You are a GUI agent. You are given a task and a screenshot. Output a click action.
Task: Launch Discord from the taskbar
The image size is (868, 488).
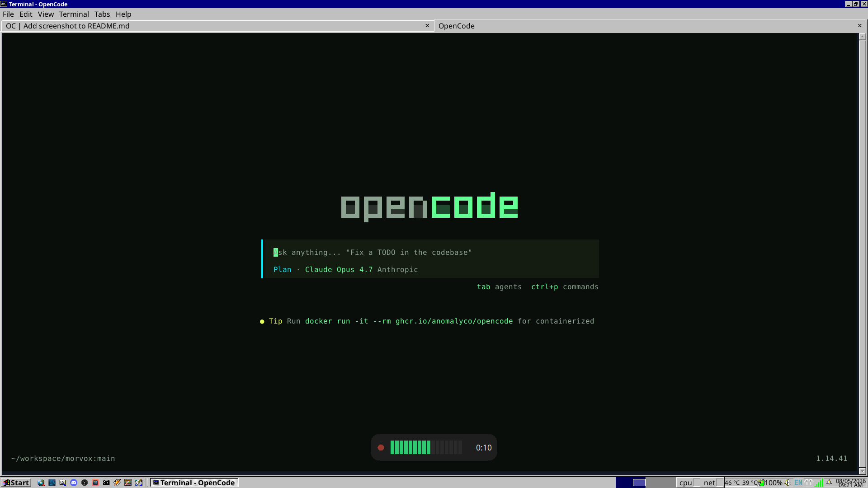[74, 483]
